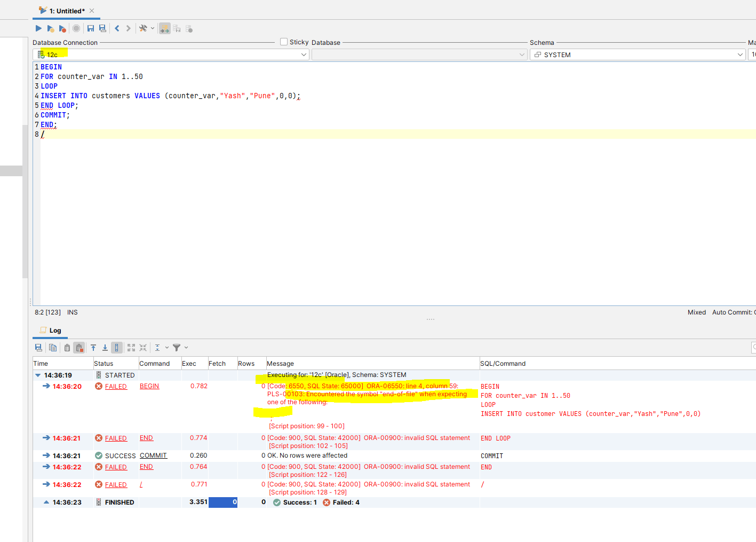Click the COMMIT command link in the log

pyautogui.click(x=153, y=455)
